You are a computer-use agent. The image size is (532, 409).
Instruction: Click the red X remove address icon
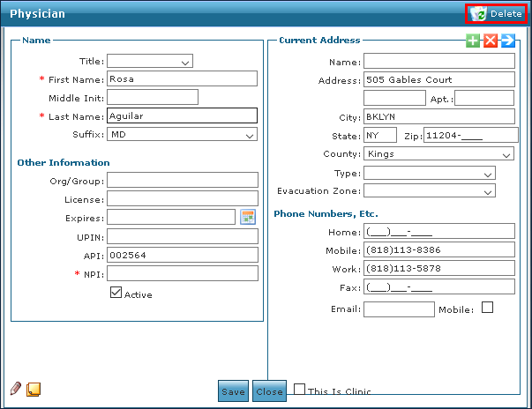491,41
